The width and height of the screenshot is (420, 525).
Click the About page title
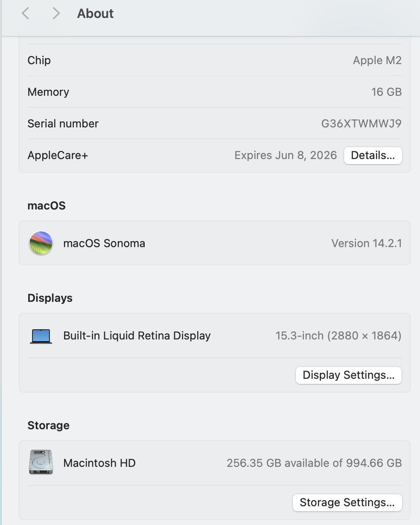95,14
